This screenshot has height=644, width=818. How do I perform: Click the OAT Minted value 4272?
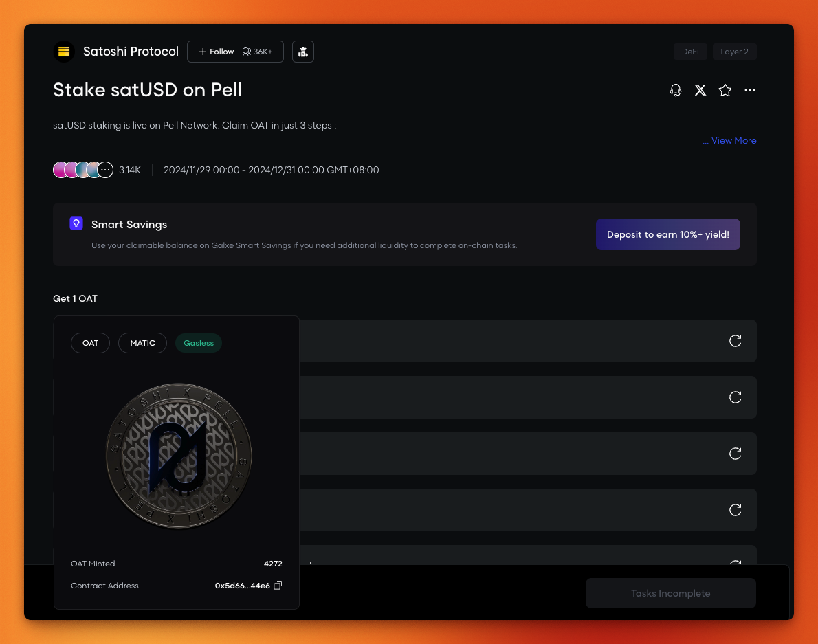tap(273, 564)
